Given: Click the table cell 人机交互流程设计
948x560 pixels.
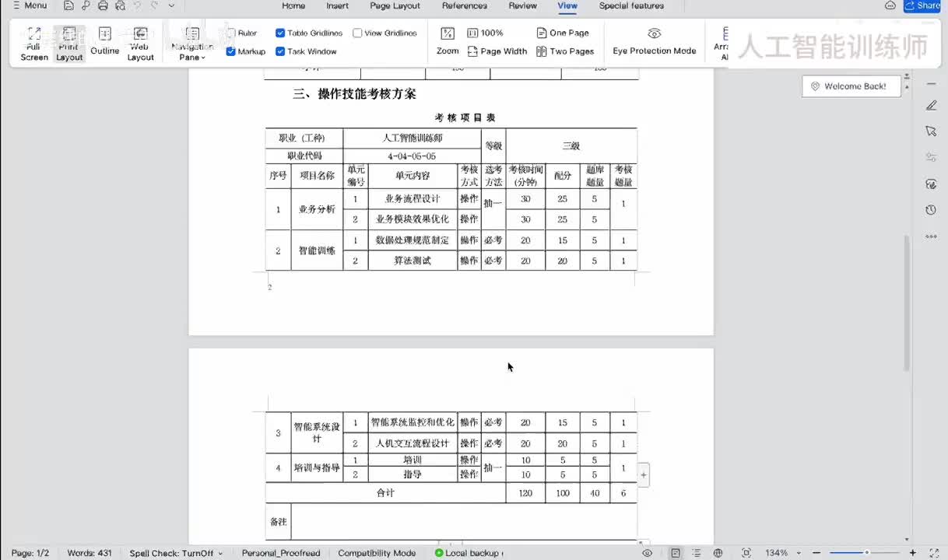Looking at the screenshot, I should (413, 443).
